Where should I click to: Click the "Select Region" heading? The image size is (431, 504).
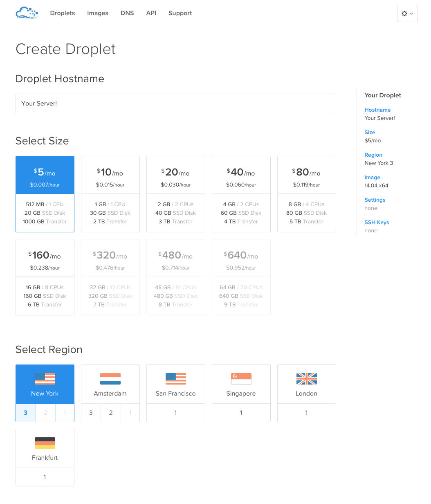click(49, 349)
